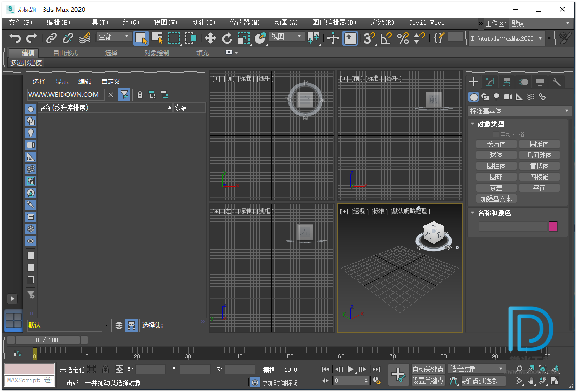The image size is (577, 392).
Task: Activate Select and Rotate tool
Action: click(x=227, y=38)
